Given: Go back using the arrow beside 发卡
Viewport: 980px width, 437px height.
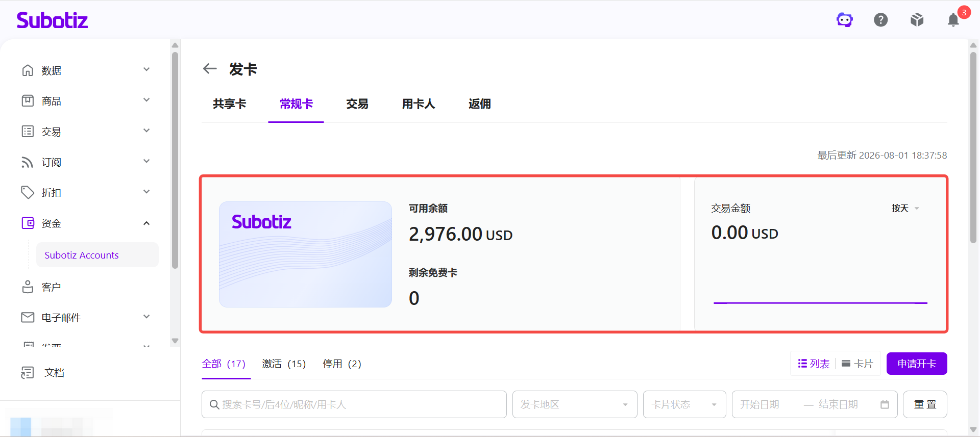Looking at the screenshot, I should pos(210,69).
